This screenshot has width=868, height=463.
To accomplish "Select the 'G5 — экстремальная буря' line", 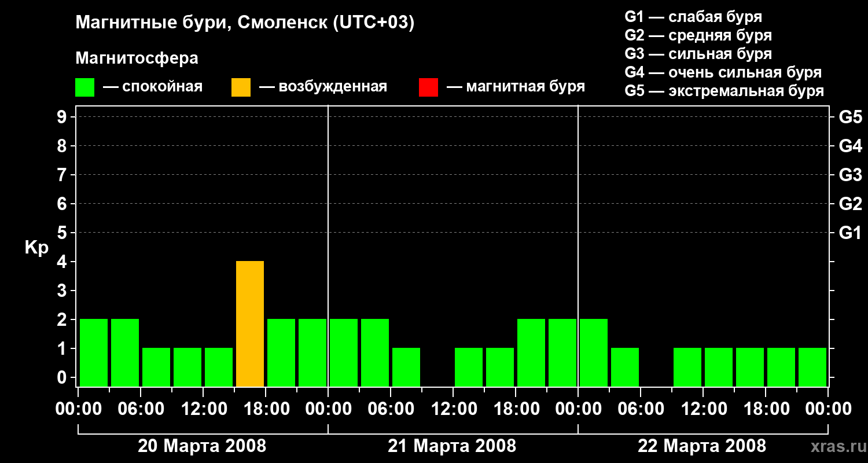I will (724, 91).
